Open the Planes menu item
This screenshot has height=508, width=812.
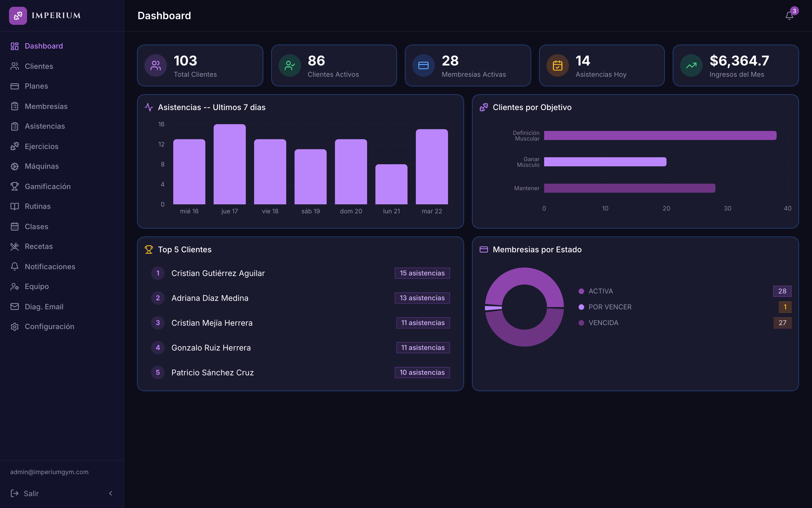pos(62,86)
